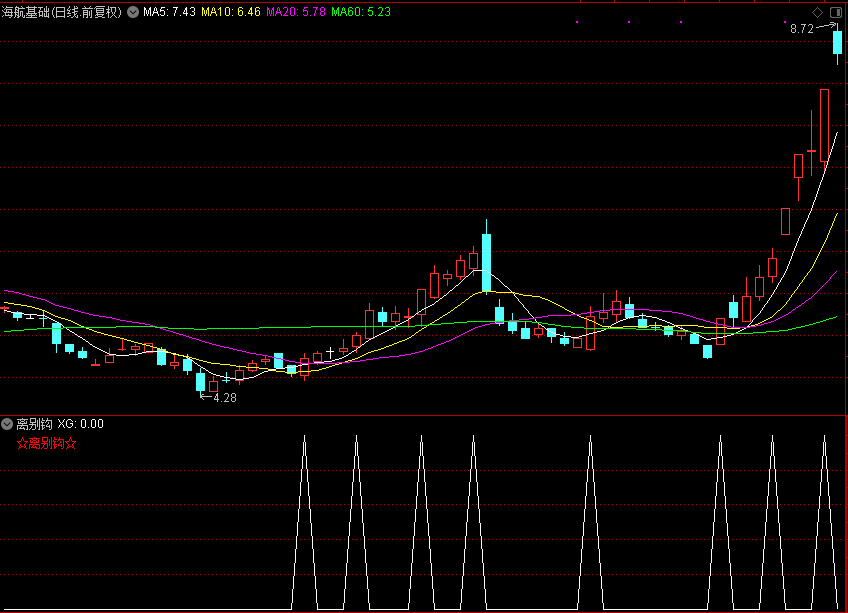Open the 离别钩 indicator dropdown arrow

(8, 424)
